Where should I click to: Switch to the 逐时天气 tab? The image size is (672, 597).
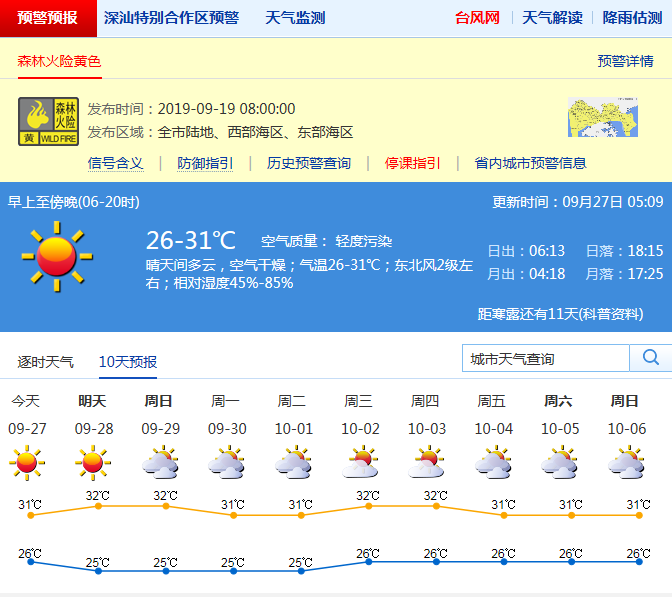46,362
